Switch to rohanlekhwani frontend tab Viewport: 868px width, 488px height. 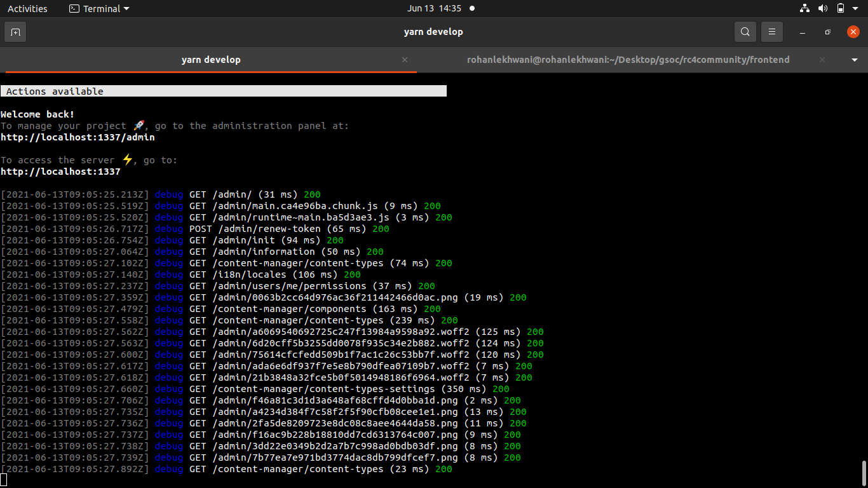point(628,60)
